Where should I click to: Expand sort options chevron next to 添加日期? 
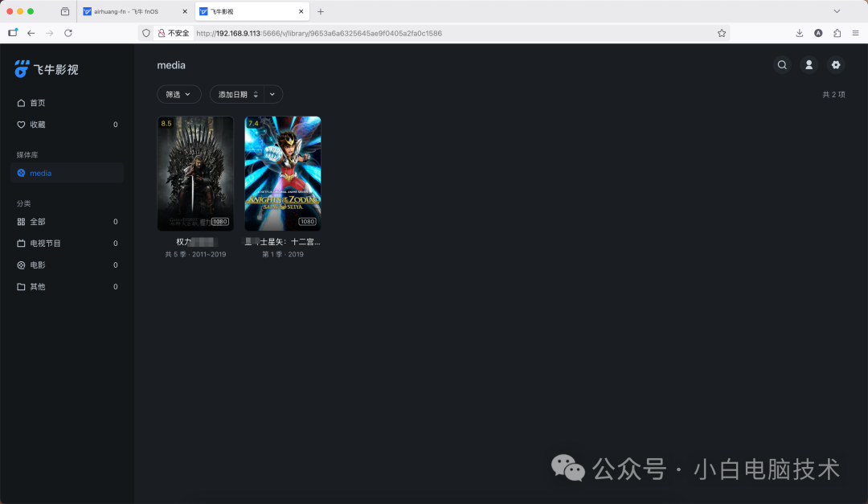click(273, 94)
